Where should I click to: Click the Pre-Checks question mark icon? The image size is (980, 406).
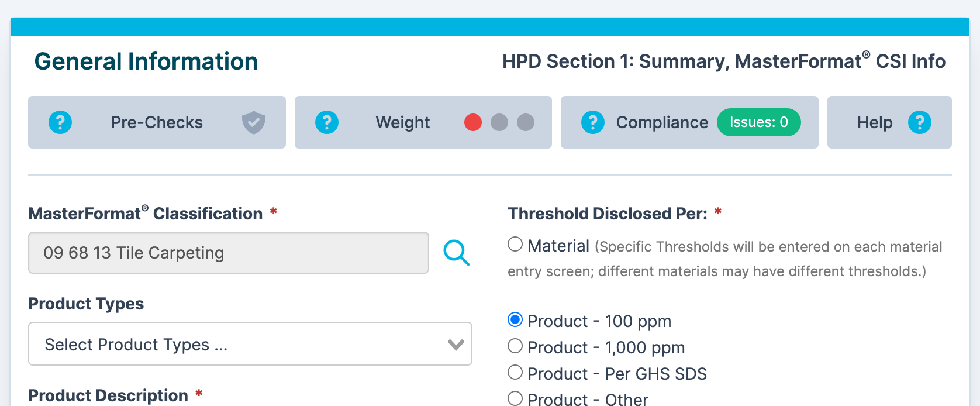tap(60, 122)
